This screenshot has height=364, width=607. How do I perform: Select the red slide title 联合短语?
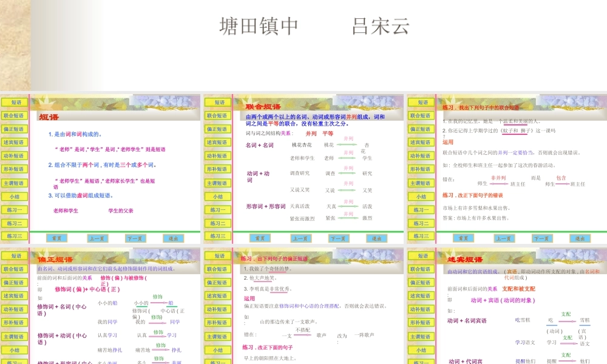click(263, 106)
